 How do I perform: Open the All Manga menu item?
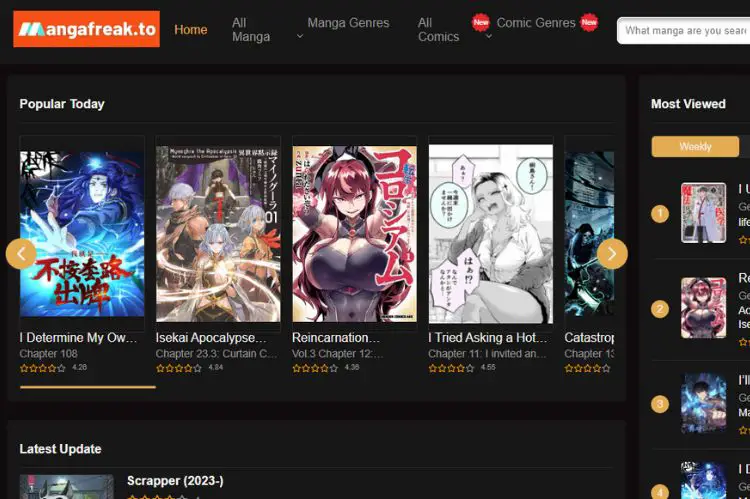[x=251, y=30]
